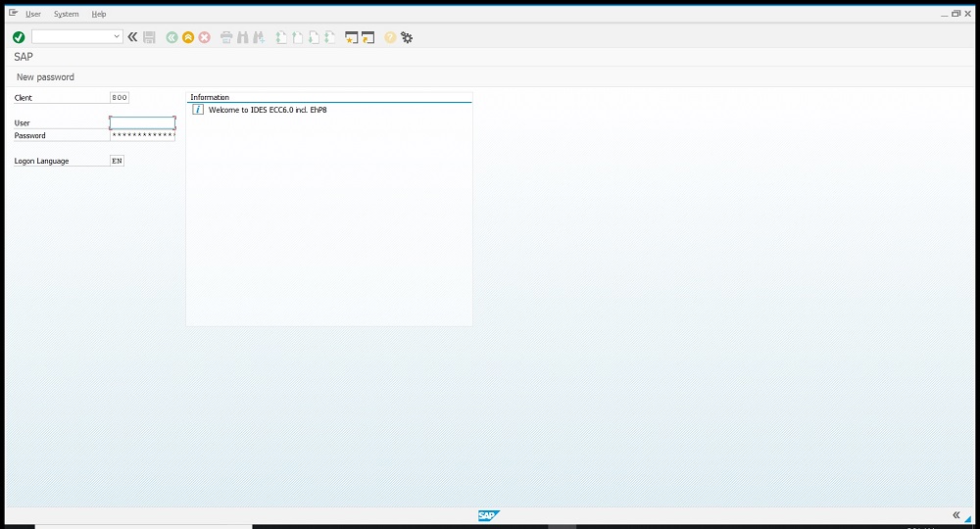Click the blue triangle in status bar corner
The width and height of the screenshot is (980, 529).
click(968, 518)
